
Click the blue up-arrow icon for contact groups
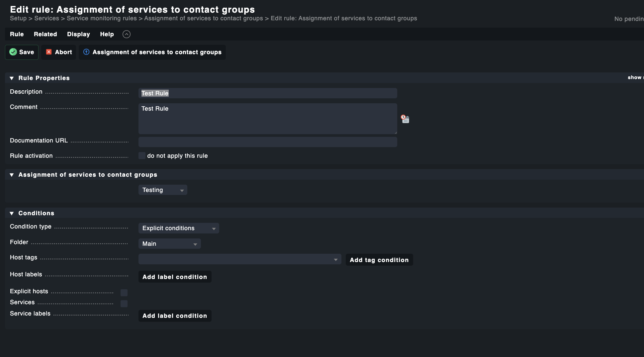coord(86,52)
